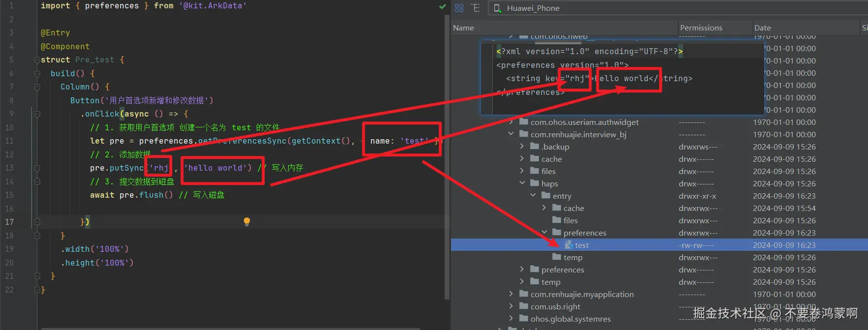Expand the .backup folder chevron
Viewport: 868px width, 330px height.
tap(522, 147)
